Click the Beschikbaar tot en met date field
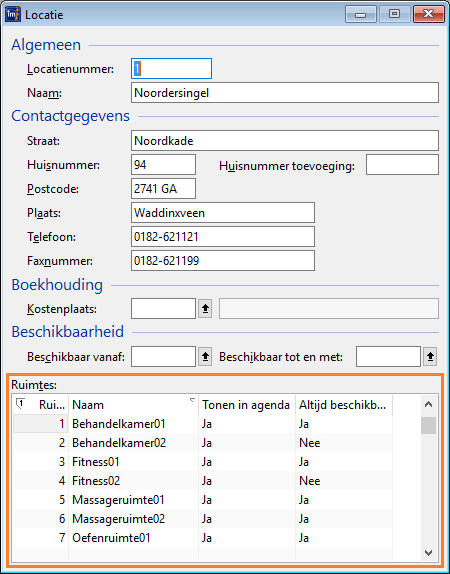450x574 pixels. 388,356
